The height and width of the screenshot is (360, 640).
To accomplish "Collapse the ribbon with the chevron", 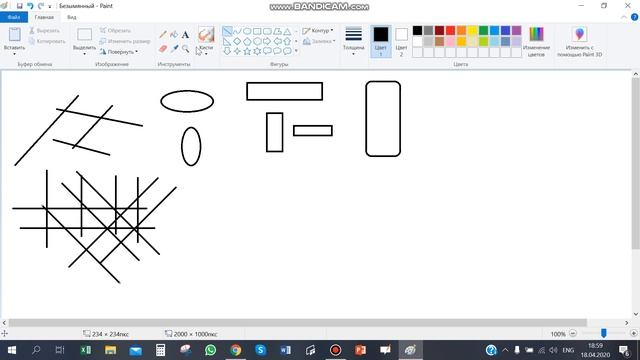I will (624, 17).
